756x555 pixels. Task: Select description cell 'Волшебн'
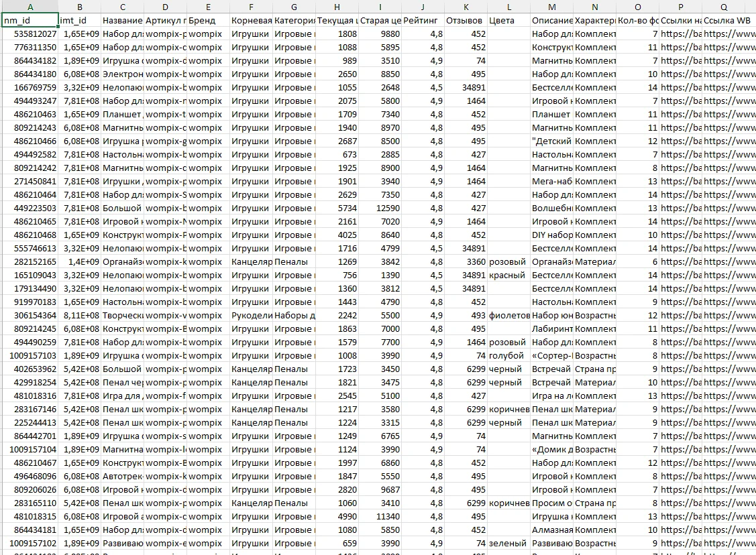(x=551, y=208)
